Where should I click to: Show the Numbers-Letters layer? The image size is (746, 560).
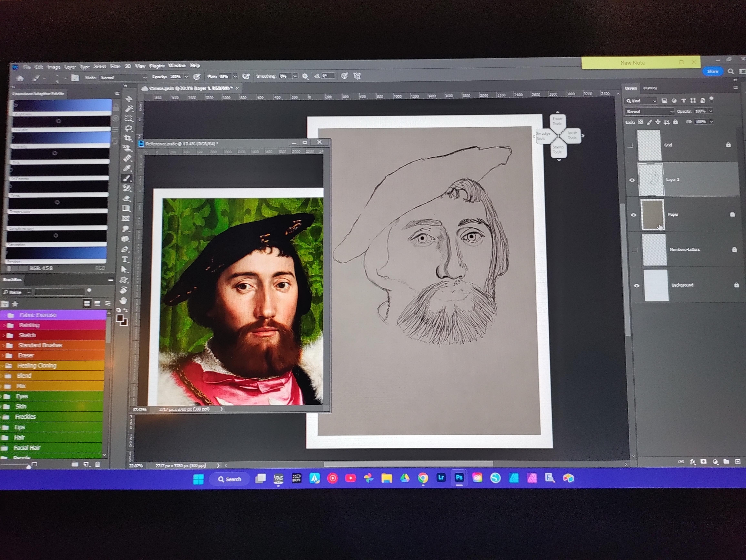[x=635, y=250]
